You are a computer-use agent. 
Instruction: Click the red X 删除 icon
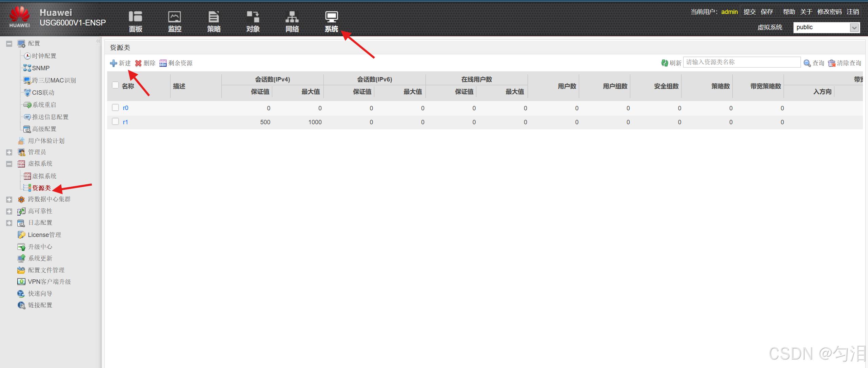pos(138,63)
